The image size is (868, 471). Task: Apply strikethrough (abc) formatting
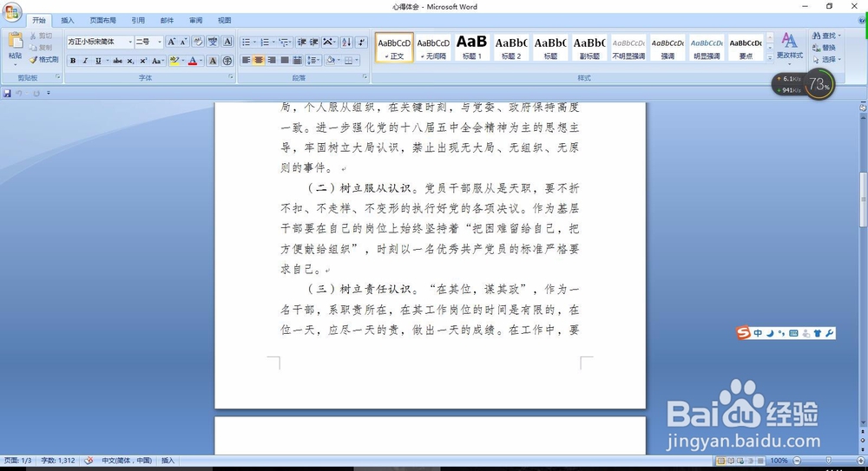[117, 61]
